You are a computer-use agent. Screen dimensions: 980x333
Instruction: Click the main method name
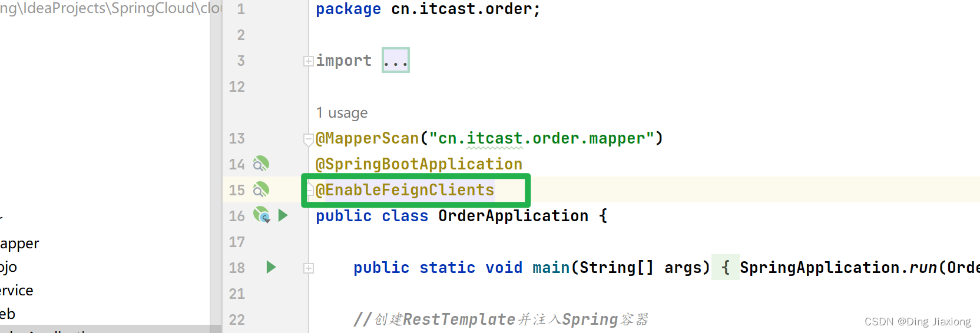click(x=551, y=267)
